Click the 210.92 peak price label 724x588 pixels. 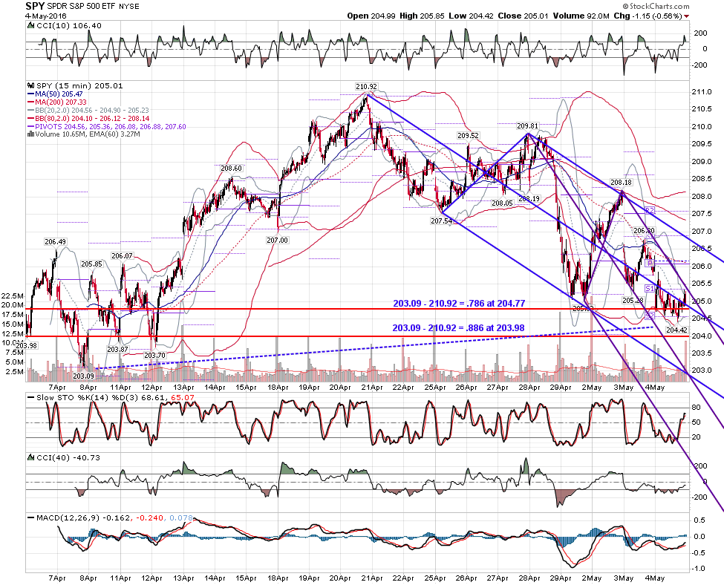tap(366, 87)
